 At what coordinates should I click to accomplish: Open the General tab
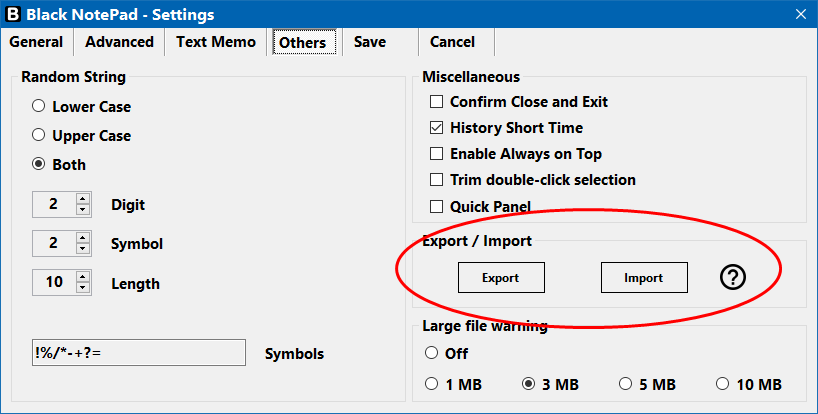pos(36,42)
